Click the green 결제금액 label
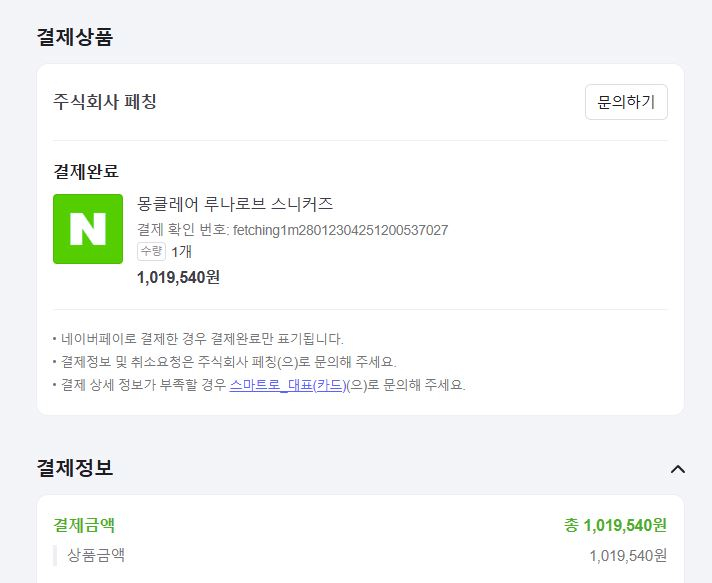 84,525
